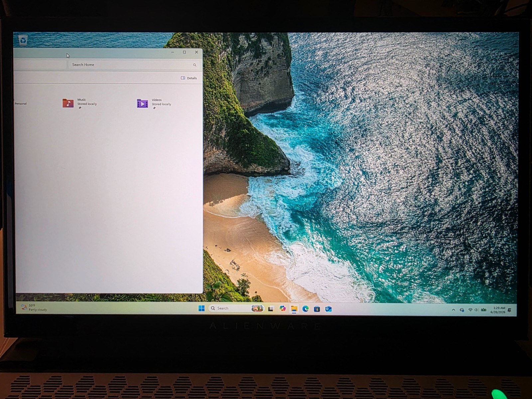Open the clock showing 1:29 AM
This screenshot has width=532, height=399.
(498, 310)
